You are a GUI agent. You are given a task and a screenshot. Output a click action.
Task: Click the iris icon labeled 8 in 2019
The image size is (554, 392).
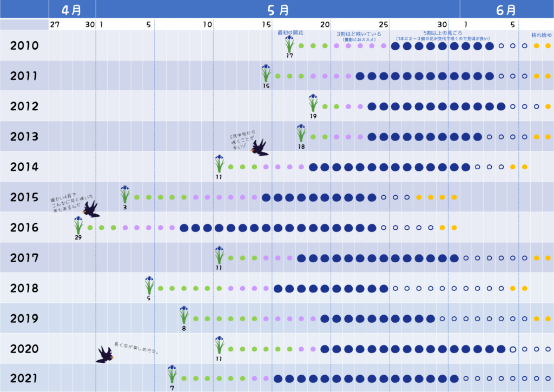coord(184,315)
